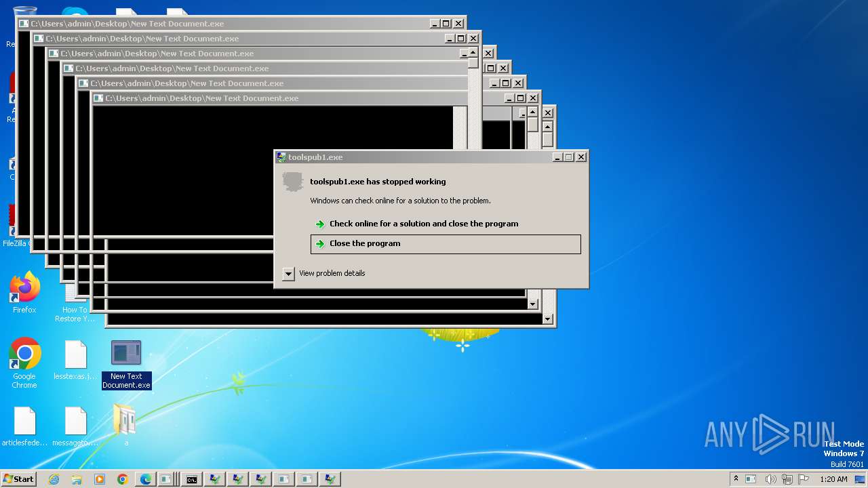Click the toolspub1.exe dialog title icon
The image size is (868, 488).
coord(281,157)
